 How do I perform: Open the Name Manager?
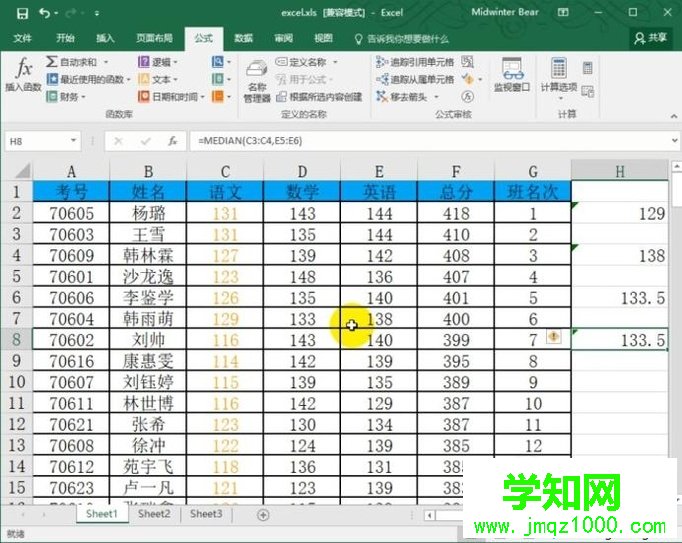tap(257, 81)
